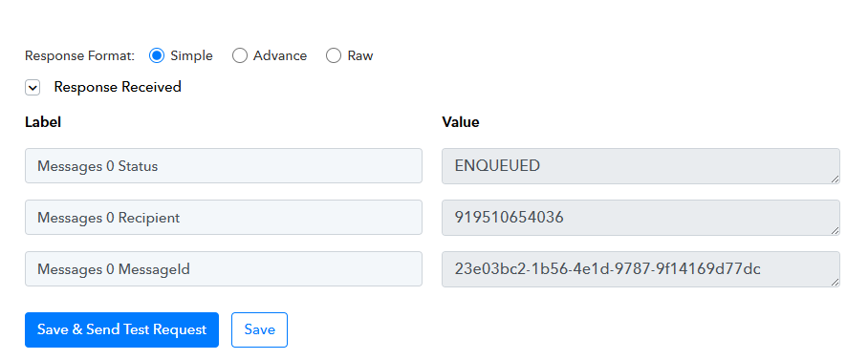Screen dimensions: 868x360
Task: Click the message ID value text area
Action: [x=640, y=269]
